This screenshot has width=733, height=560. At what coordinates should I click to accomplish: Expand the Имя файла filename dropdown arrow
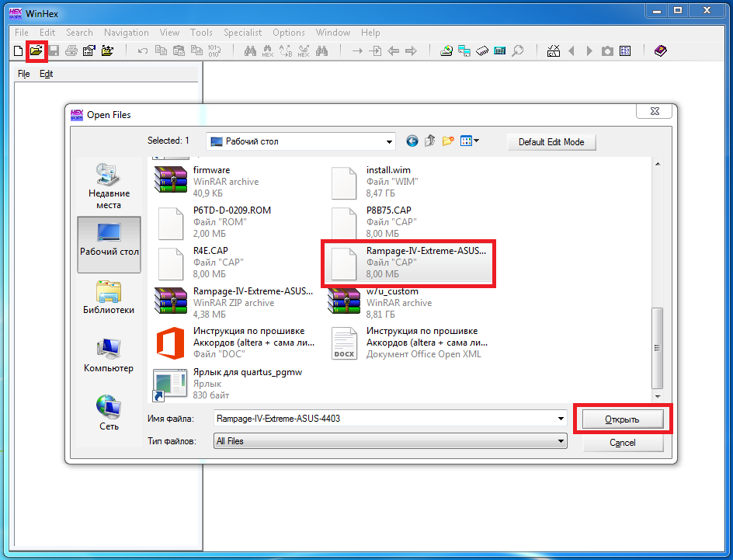click(x=561, y=419)
